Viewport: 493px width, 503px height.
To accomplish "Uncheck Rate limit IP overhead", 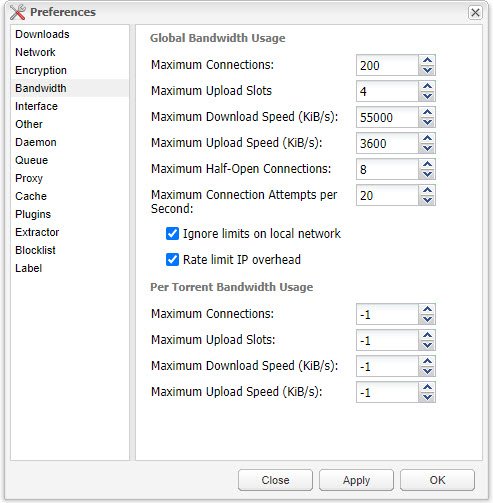I will pos(172,260).
